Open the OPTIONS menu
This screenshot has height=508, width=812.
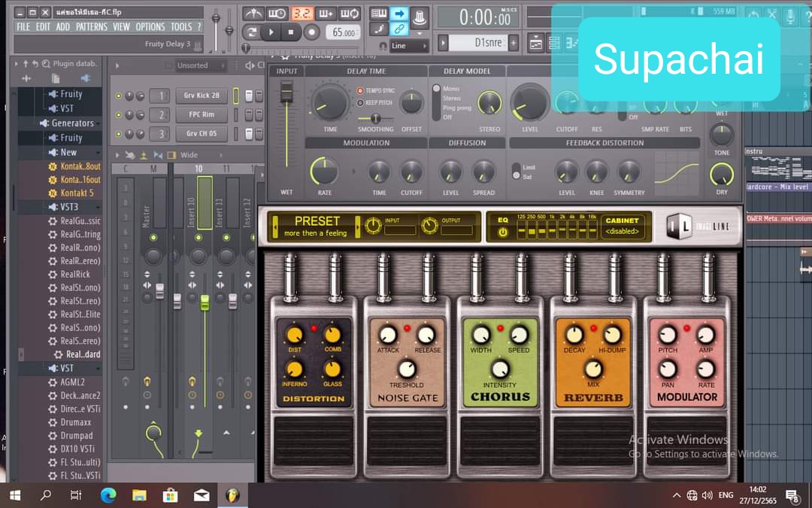pos(150,27)
